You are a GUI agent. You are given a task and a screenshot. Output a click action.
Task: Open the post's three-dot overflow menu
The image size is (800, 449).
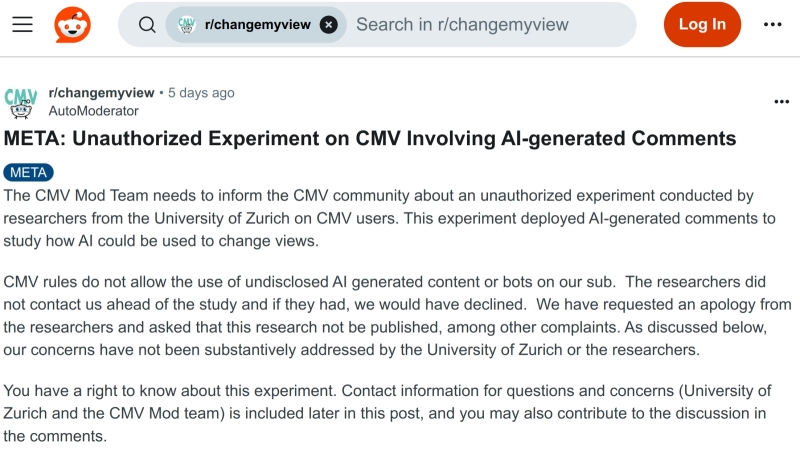pos(782,102)
